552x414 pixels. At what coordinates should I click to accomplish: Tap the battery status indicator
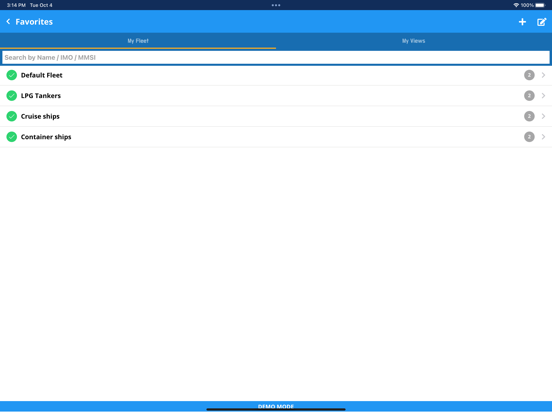pyautogui.click(x=540, y=5)
